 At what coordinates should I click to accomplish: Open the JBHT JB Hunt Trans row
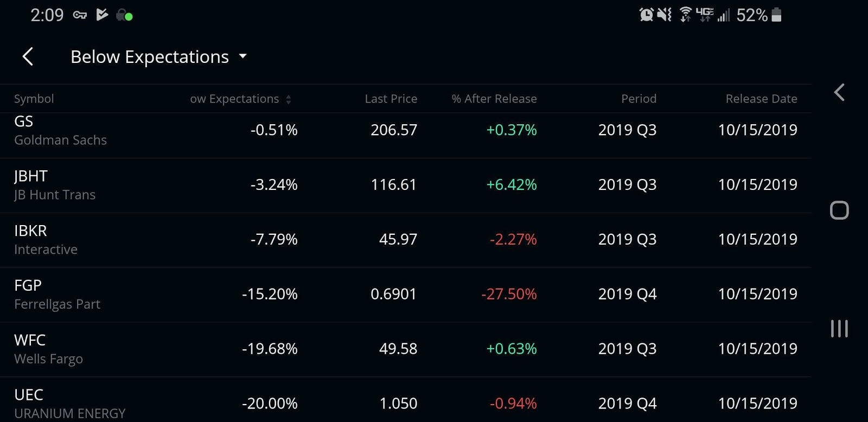pos(406,186)
